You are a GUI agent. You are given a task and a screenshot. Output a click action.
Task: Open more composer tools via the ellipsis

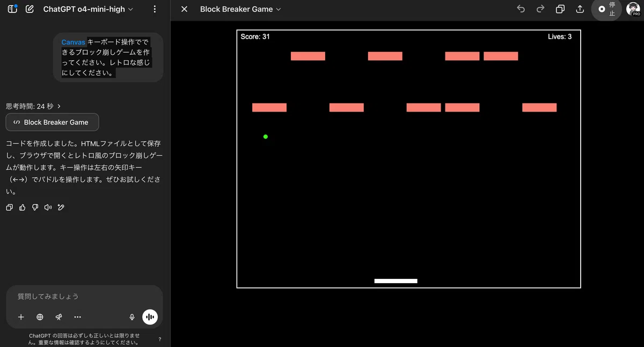pyautogui.click(x=77, y=317)
